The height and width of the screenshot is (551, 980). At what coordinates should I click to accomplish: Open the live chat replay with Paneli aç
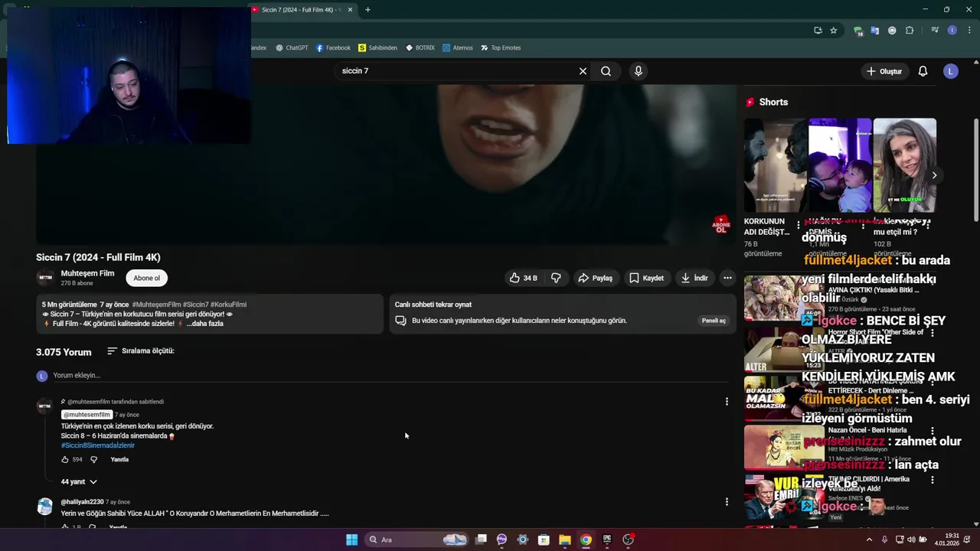point(714,321)
